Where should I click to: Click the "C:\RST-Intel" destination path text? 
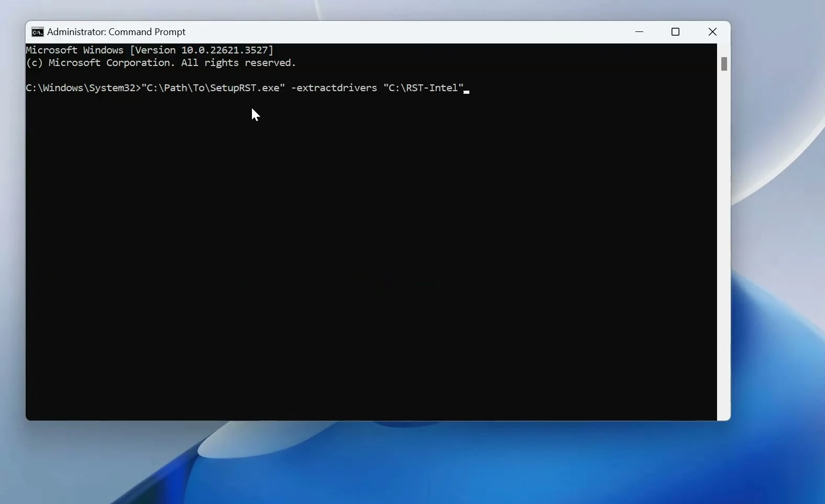pyautogui.click(x=424, y=88)
